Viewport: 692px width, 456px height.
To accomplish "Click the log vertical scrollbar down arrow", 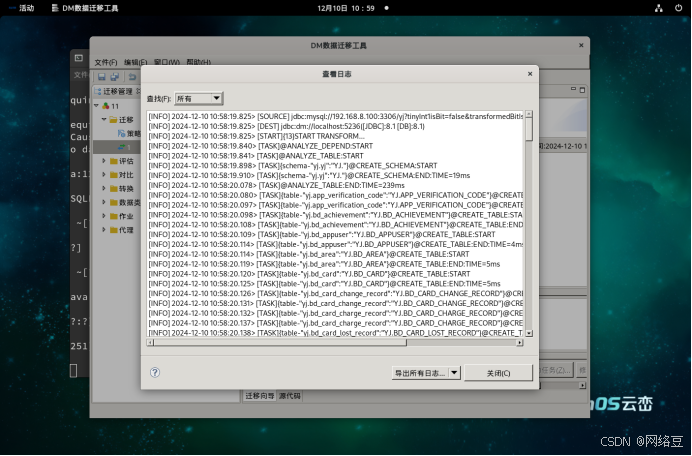I will [529, 333].
